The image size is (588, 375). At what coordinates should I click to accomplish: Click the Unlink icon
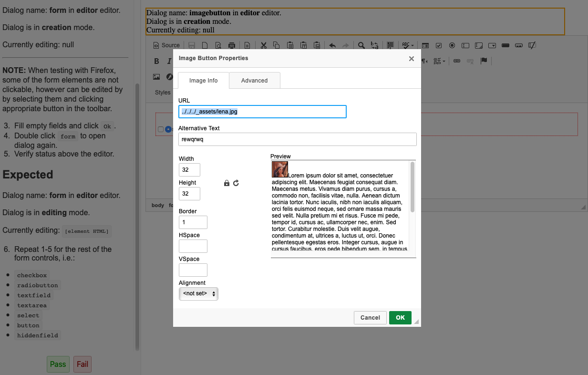(x=470, y=61)
